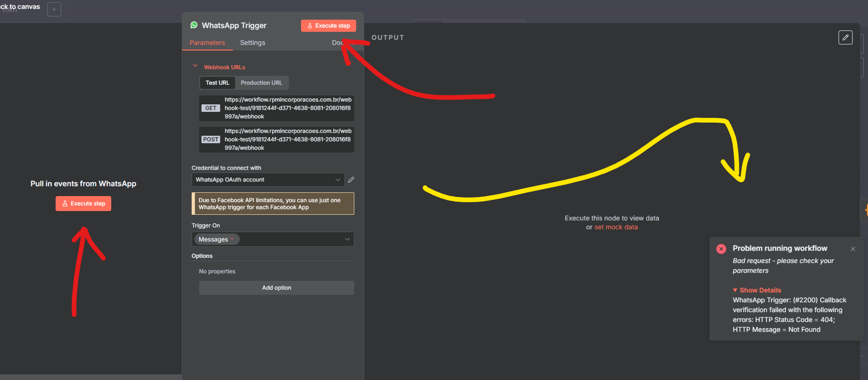
Task: Select the Test URL tab
Action: [x=217, y=83]
